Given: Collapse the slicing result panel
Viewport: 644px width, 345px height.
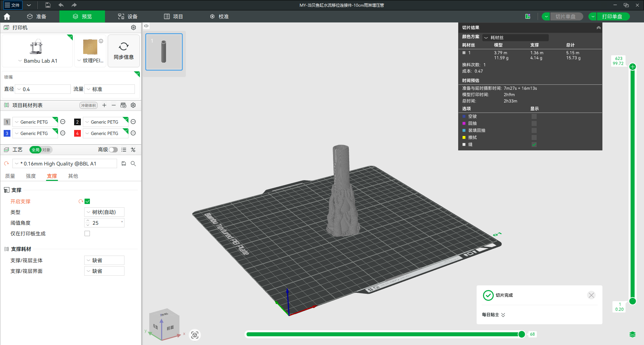Looking at the screenshot, I should coord(598,27).
